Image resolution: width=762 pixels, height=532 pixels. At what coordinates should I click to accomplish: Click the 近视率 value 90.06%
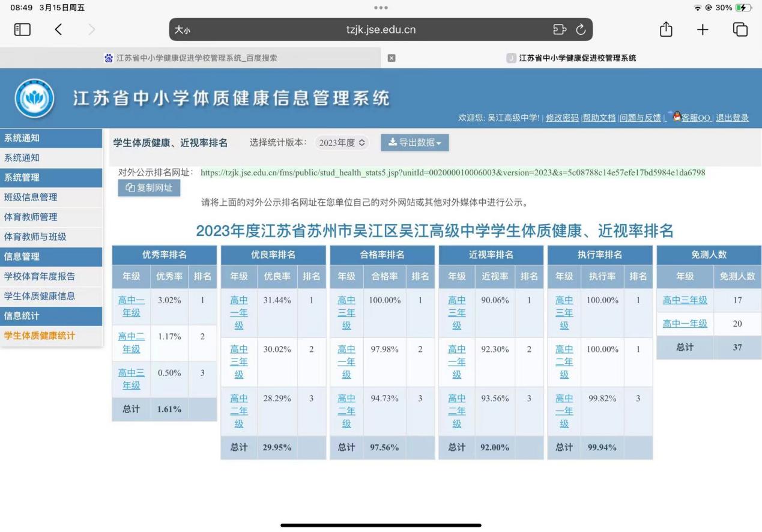[495, 300]
